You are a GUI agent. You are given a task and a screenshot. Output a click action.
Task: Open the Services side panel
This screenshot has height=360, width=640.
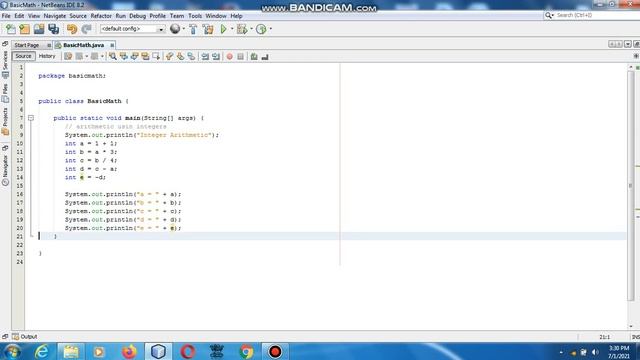[x=5, y=63]
